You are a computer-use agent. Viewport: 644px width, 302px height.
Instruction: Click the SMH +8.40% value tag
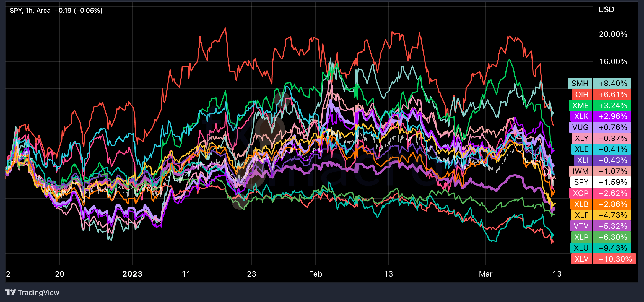(x=612, y=83)
